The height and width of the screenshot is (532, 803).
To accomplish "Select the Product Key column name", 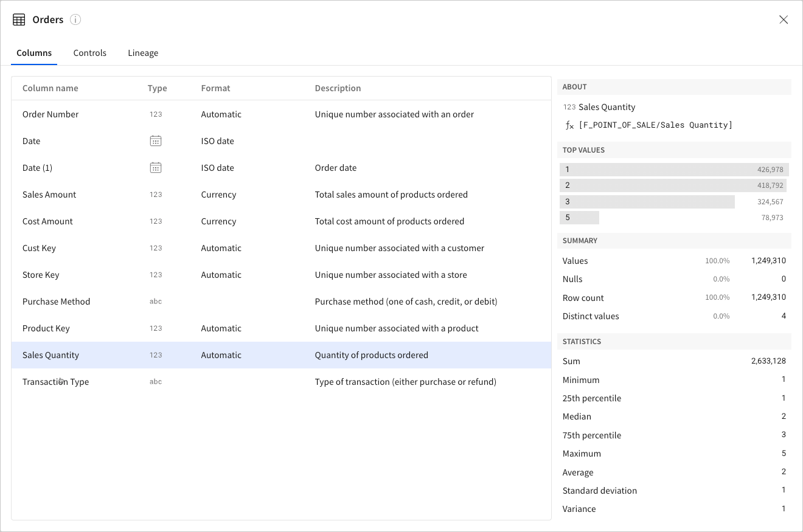I will [46, 328].
